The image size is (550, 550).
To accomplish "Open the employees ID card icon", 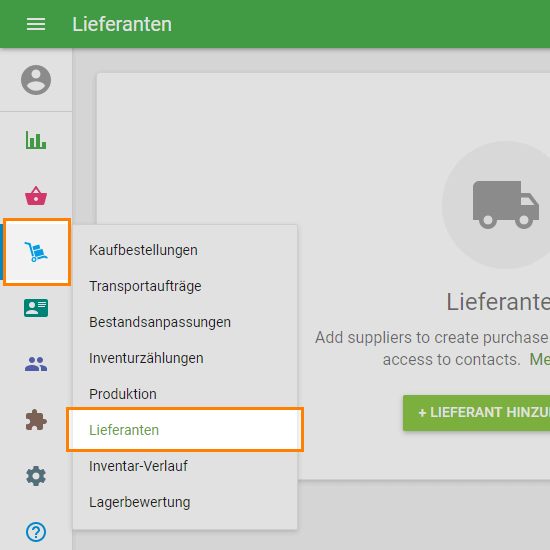I will 36,308.
